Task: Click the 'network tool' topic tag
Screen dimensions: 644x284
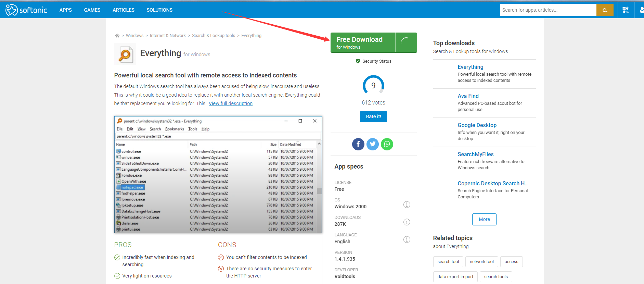Action: point(482,262)
